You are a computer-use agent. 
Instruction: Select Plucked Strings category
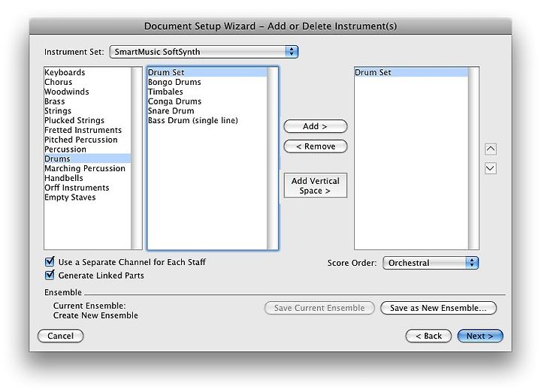(x=88, y=120)
